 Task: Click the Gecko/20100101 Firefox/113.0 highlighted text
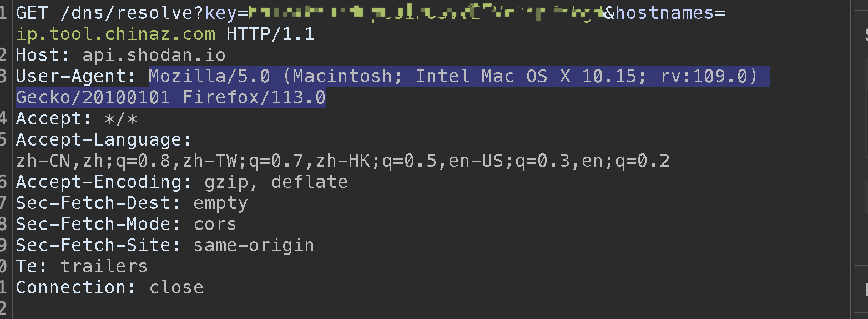tap(170, 97)
